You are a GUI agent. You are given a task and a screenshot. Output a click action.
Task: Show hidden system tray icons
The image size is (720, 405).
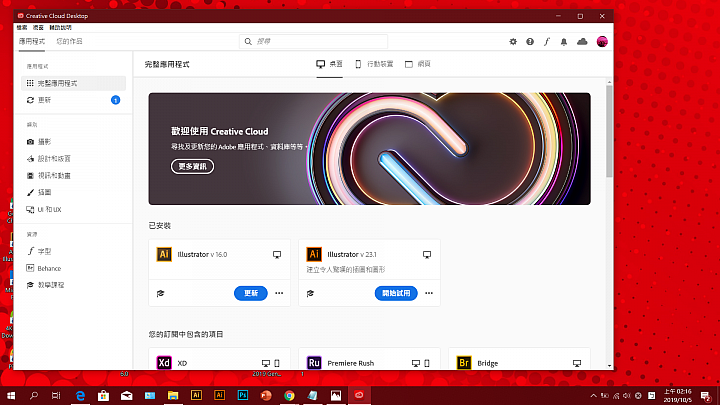pos(593,395)
